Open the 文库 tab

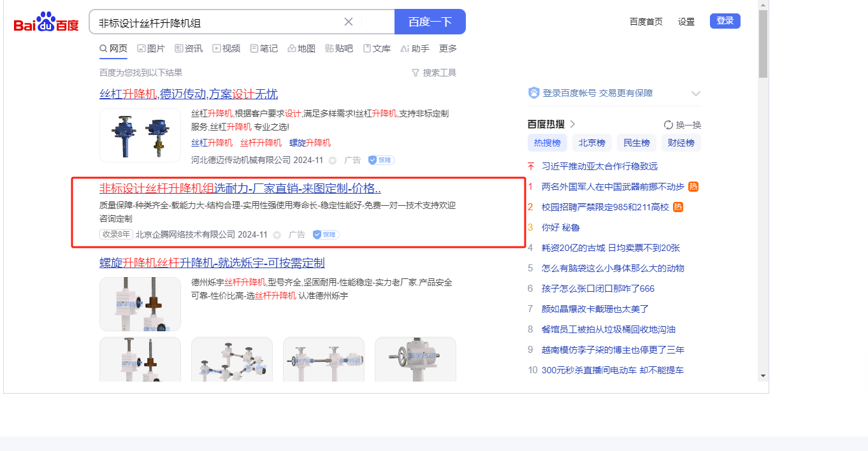377,48
